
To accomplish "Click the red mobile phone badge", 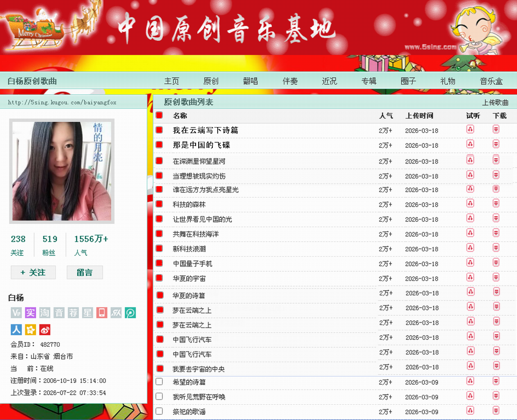I will 102,313.
